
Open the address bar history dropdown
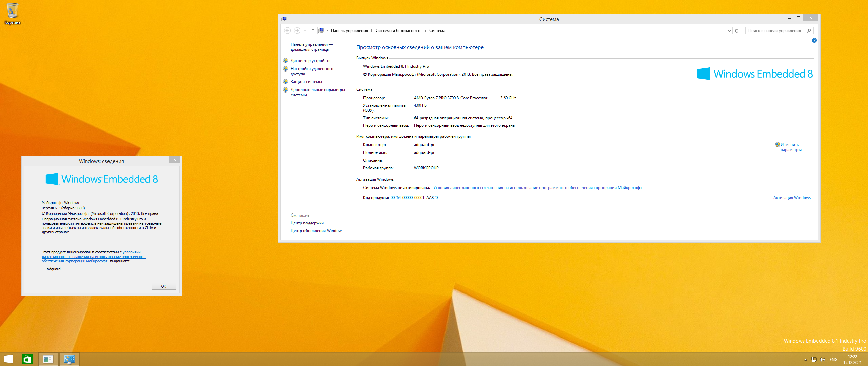point(729,30)
